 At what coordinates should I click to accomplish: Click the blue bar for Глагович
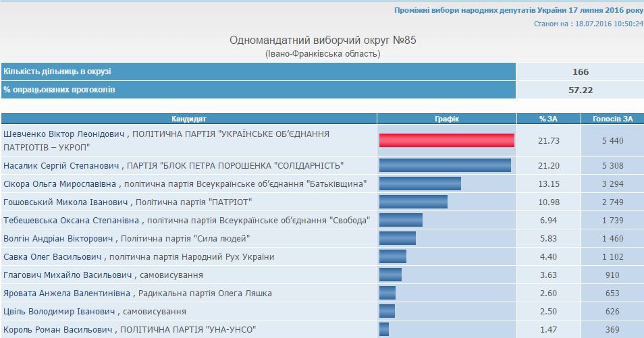[390, 275]
